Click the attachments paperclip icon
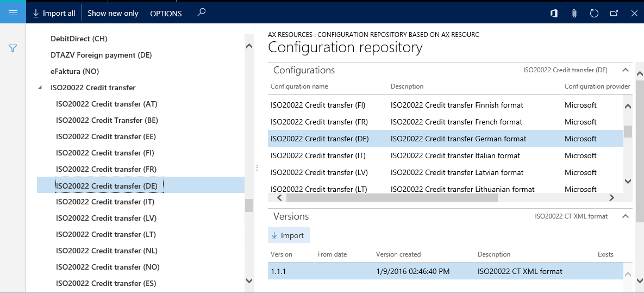This screenshot has width=644, height=293. point(574,13)
